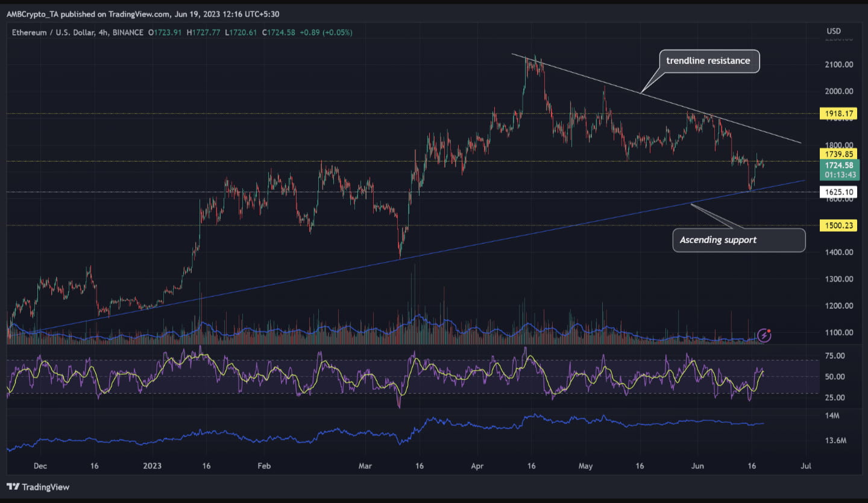Image resolution: width=868 pixels, height=503 pixels.
Task: Click the purple lightning alert icon
Action: [x=763, y=335]
